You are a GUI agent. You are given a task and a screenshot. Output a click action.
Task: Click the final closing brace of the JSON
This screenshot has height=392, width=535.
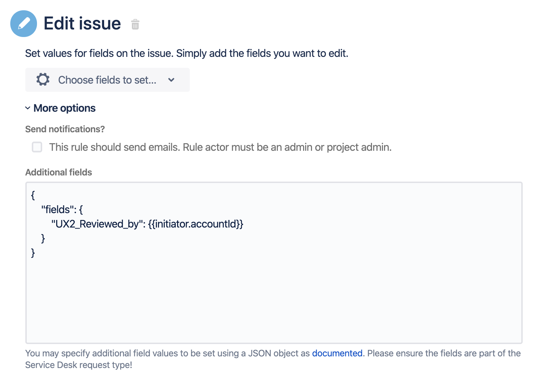coord(33,253)
